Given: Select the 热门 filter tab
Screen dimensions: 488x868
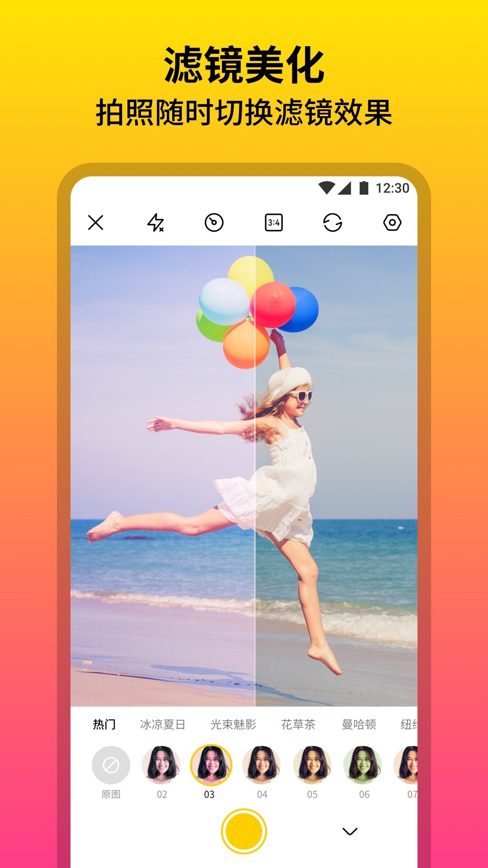Looking at the screenshot, I should 104,725.
